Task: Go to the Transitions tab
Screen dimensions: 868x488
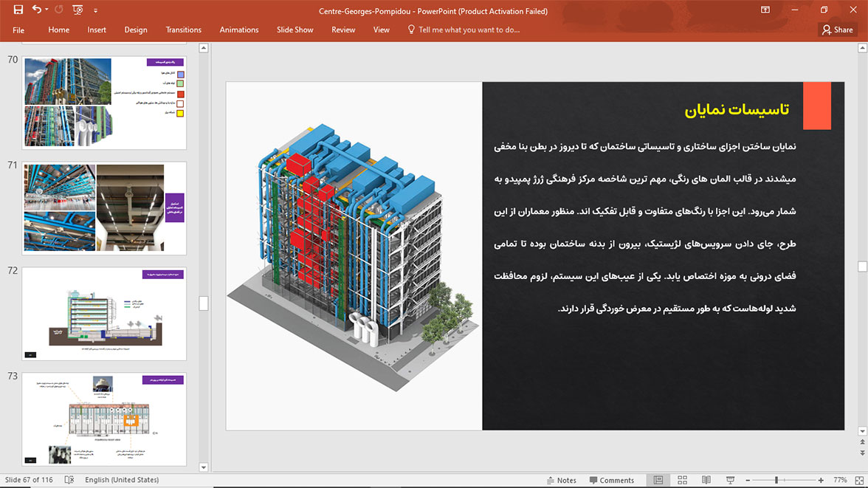Action: (183, 30)
